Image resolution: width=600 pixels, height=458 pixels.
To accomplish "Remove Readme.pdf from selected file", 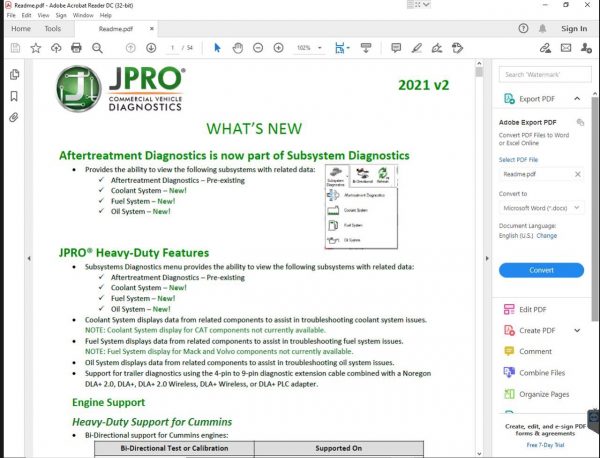I will [x=577, y=174].
